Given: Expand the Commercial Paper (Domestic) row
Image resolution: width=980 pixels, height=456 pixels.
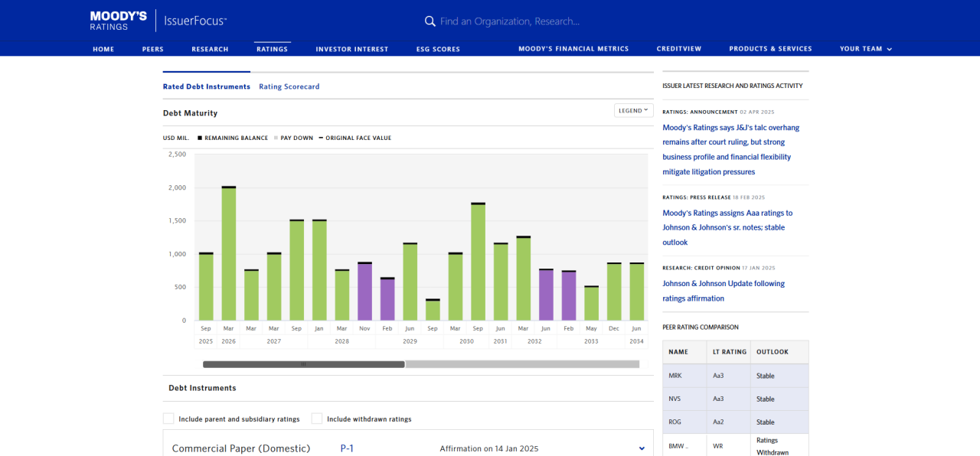Looking at the screenshot, I should (x=642, y=448).
